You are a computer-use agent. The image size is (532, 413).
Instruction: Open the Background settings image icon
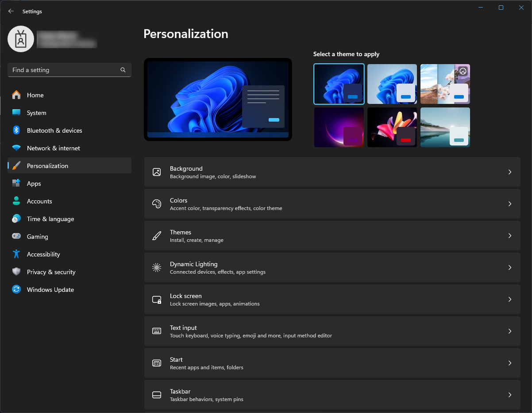tap(156, 172)
